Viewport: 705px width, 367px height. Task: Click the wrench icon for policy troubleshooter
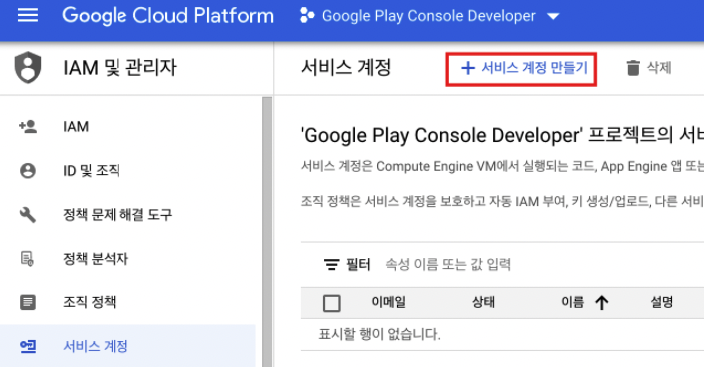(x=28, y=215)
